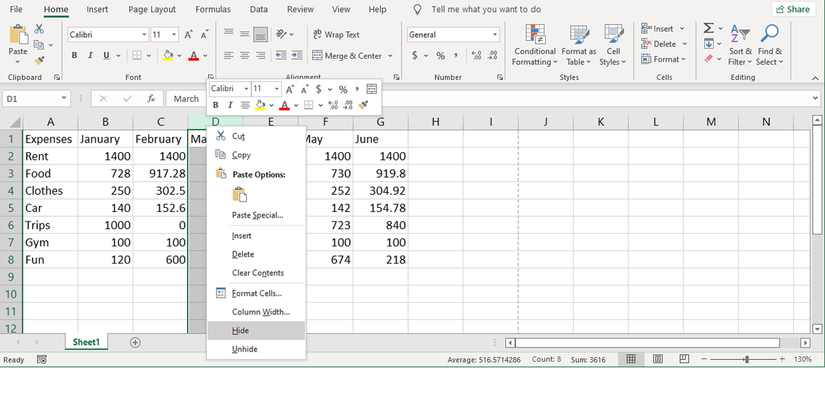The height and width of the screenshot is (413, 825).
Task: Click Increase Indent in the Alignment group
Action: (x=297, y=55)
